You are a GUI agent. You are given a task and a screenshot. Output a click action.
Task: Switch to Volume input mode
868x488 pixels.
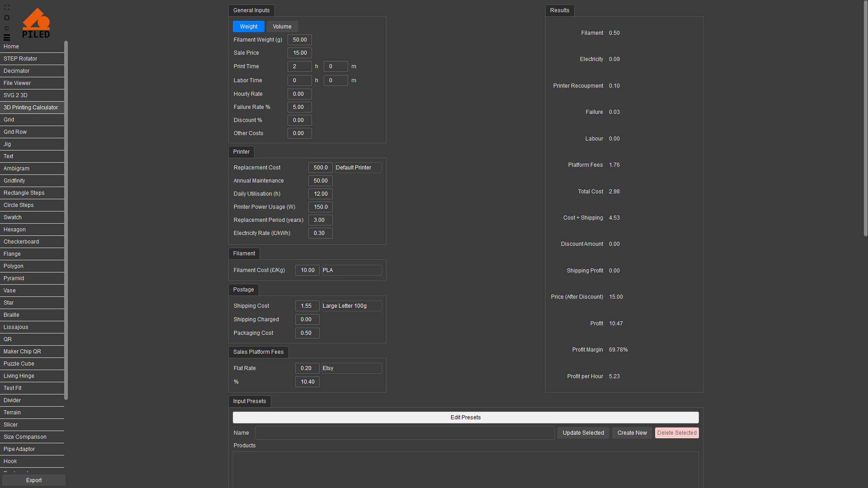[x=282, y=27]
